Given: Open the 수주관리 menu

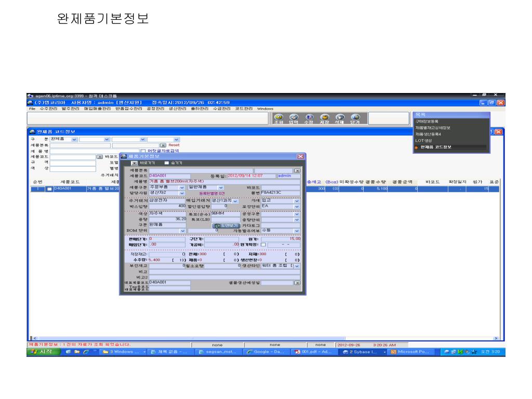Looking at the screenshot, I should [48, 109].
